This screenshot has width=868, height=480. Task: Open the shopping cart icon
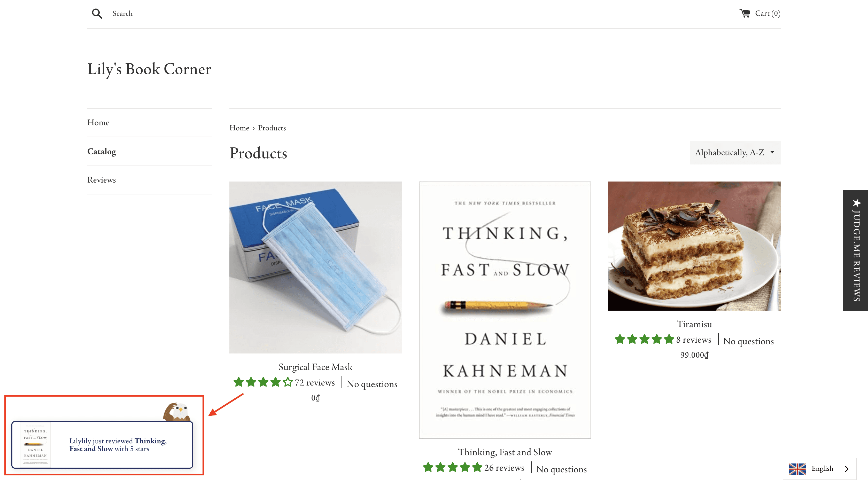coord(745,13)
